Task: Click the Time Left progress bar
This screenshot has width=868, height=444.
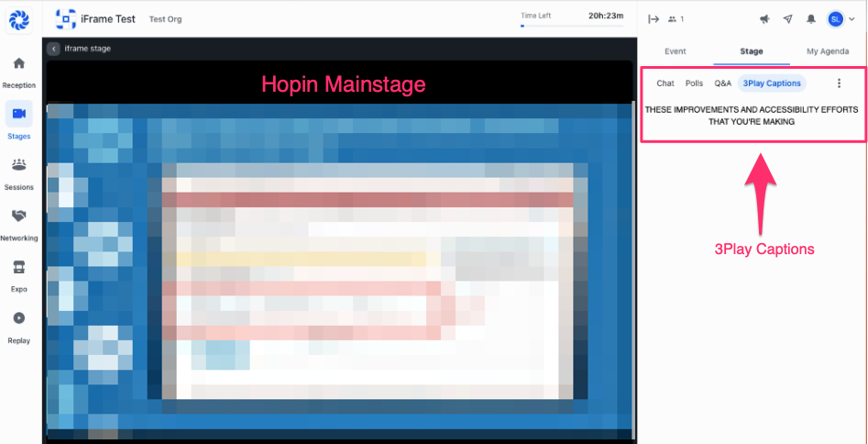Action: (x=572, y=26)
